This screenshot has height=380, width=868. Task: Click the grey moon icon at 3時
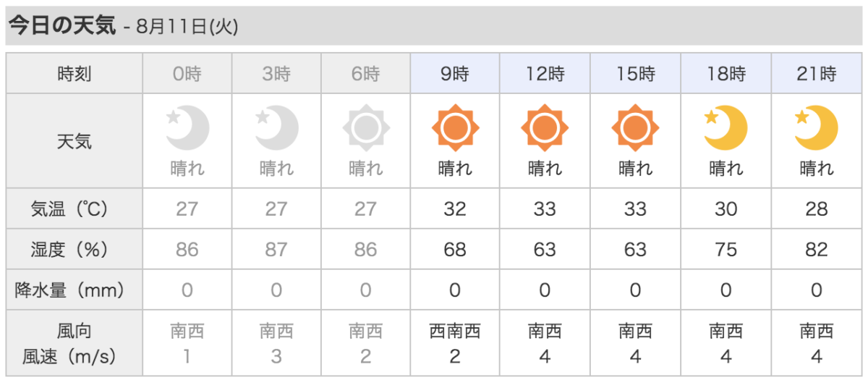coord(276,128)
